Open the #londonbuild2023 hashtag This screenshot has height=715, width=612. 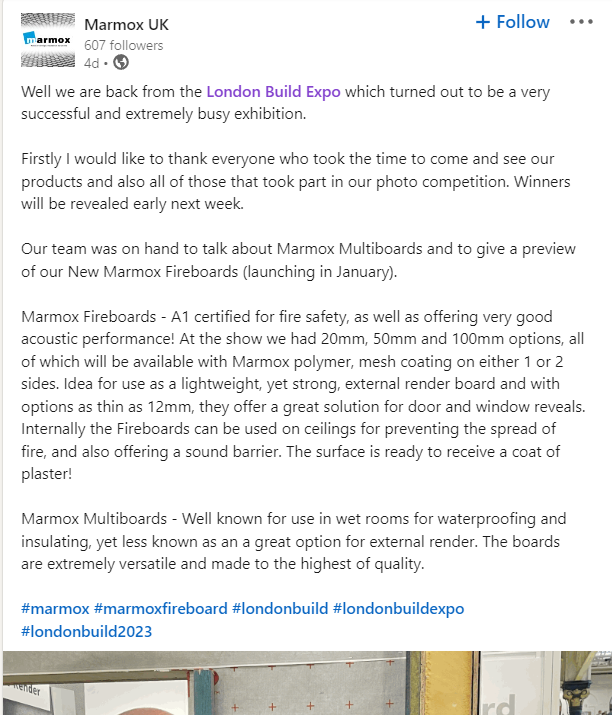pyautogui.click(x=86, y=631)
